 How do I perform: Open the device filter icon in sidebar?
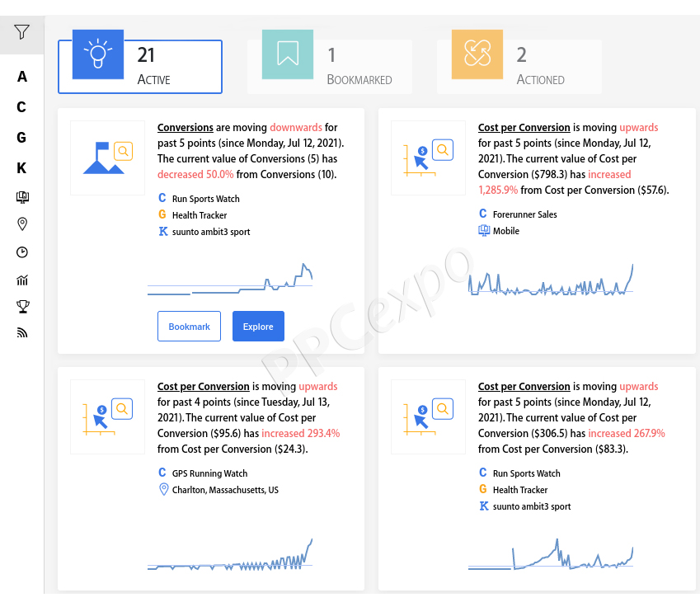click(x=22, y=197)
